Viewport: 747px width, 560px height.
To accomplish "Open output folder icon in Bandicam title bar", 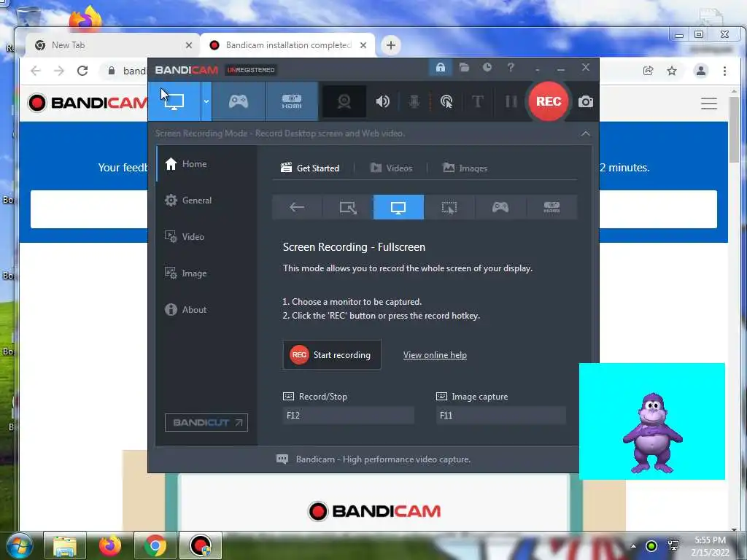I will (464, 68).
